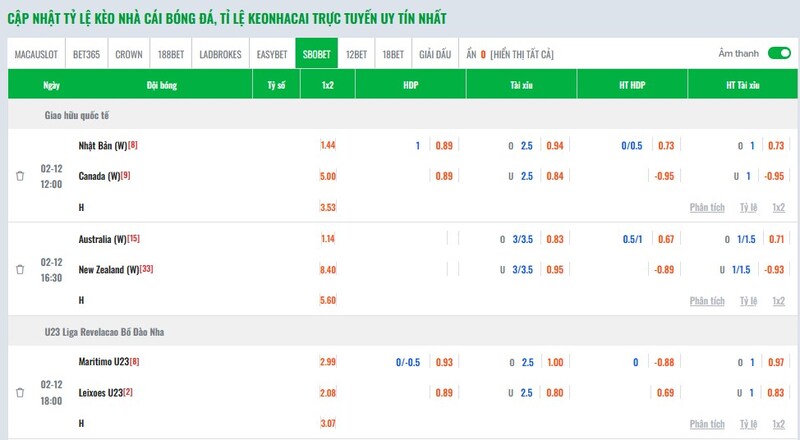This screenshot has width=800, height=440.
Task: Open Phân tích for the Nhật Bản match
Action: pos(707,207)
